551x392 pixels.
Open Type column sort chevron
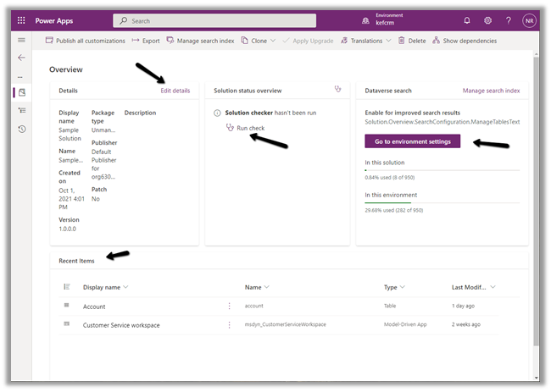[x=403, y=287]
